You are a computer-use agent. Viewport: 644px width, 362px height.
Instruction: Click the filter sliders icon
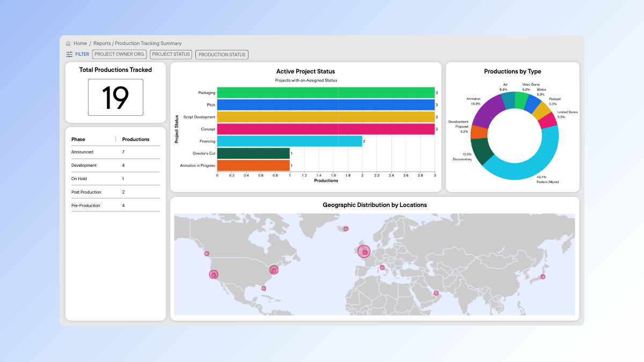(x=69, y=54)
